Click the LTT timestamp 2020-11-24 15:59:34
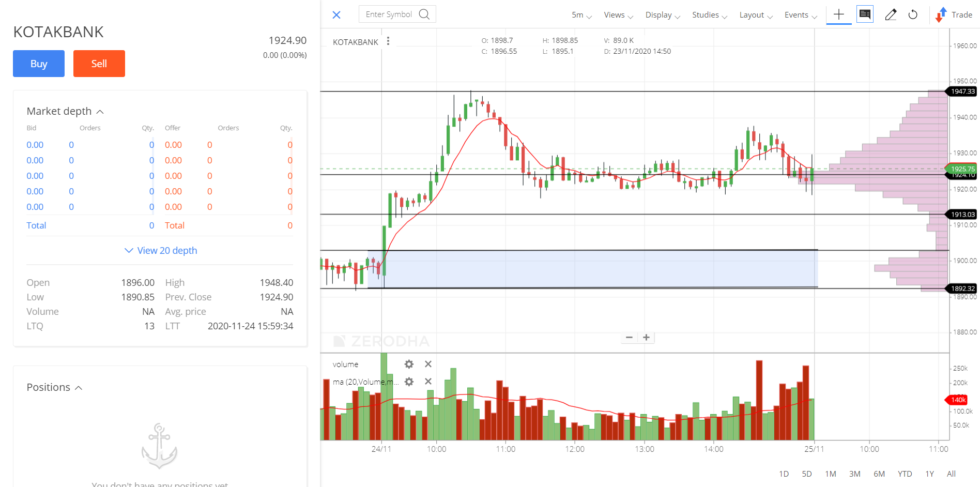Image resolution: width=980 pixels, height=487 pixels. (x=251, y=326)
